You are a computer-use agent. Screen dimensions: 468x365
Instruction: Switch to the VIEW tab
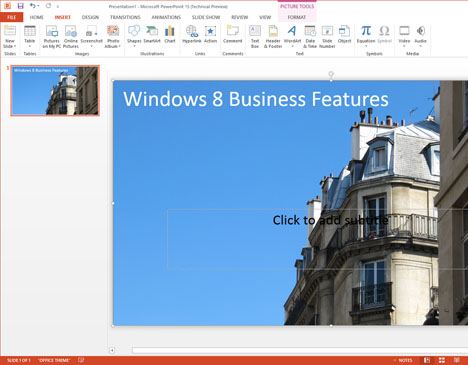click(265, 17)
